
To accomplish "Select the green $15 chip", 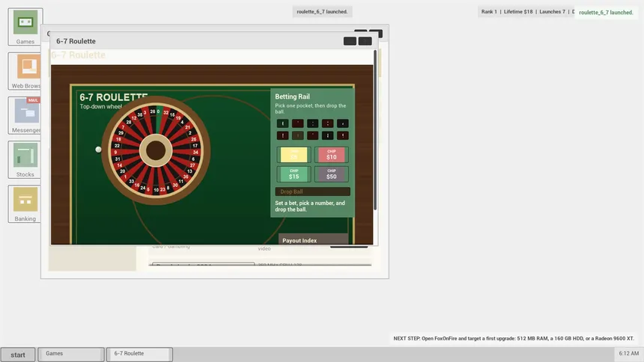I will pyautogui.click(x=294, y=174).
